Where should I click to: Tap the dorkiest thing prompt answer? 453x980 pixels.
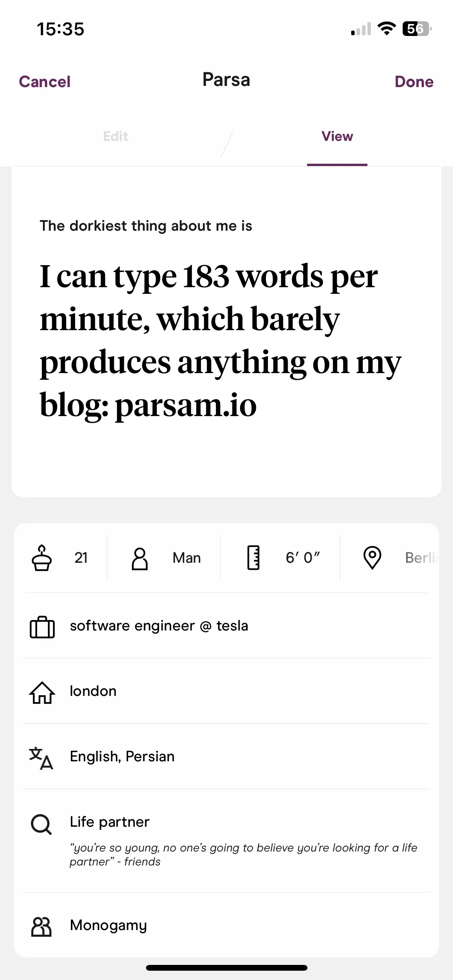[221, 341]
